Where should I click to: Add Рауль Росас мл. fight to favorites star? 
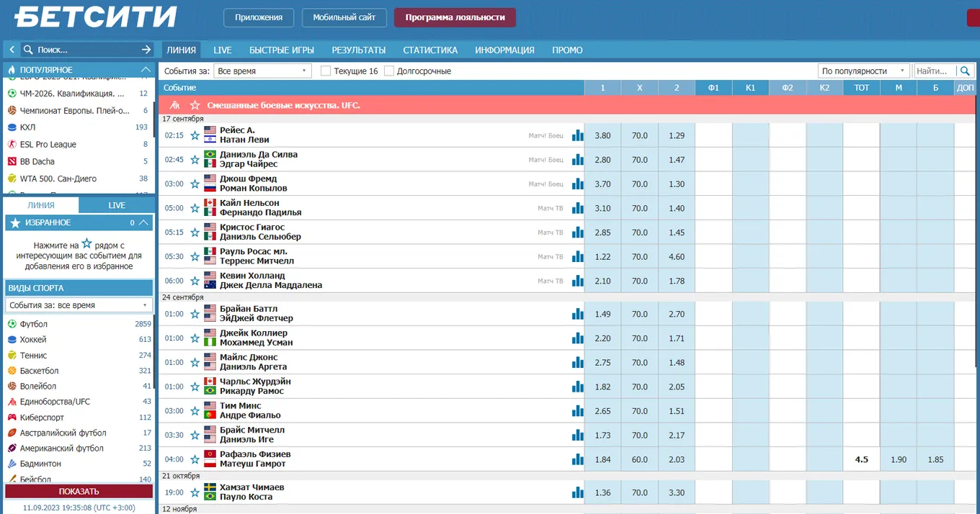(x=195, y=256)
